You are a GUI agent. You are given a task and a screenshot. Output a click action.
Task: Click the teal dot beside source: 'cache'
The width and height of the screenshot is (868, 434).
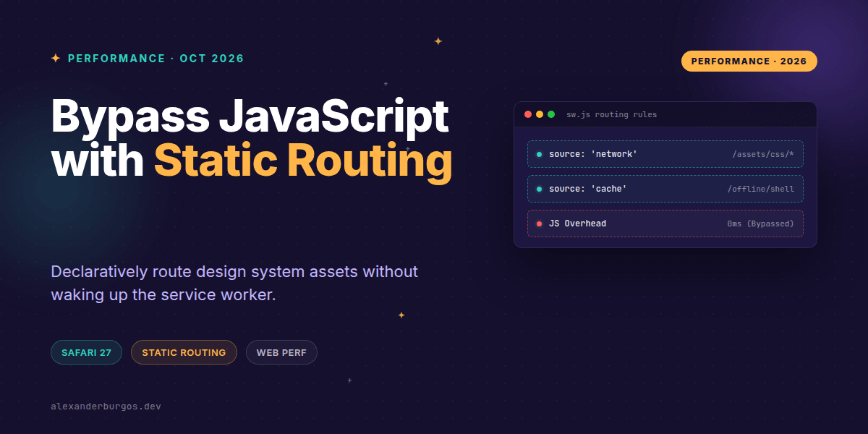(539, 189)
